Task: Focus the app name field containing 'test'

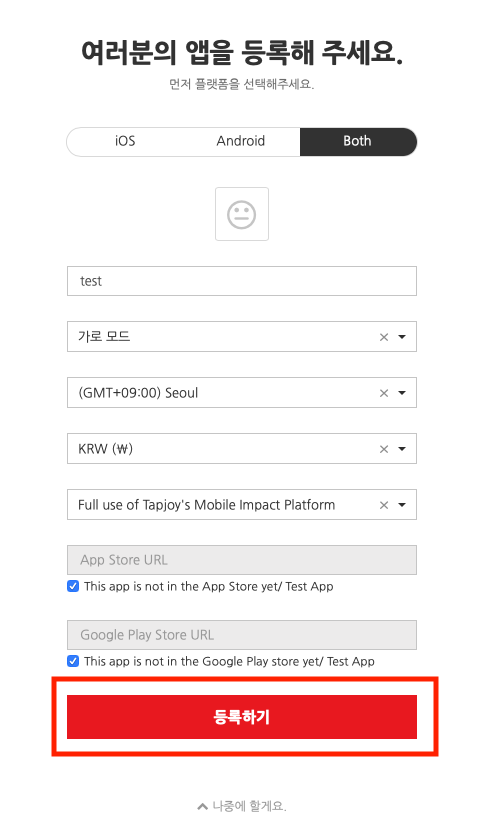Action: point(242,281)
